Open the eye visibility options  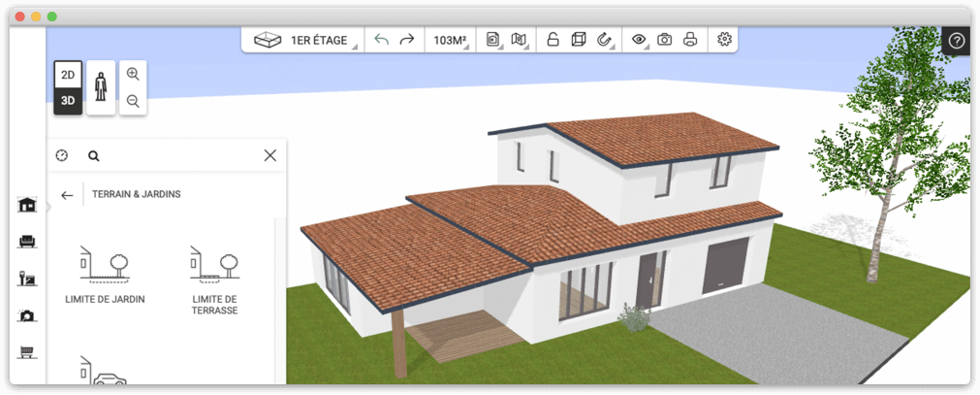coord(639,40)
